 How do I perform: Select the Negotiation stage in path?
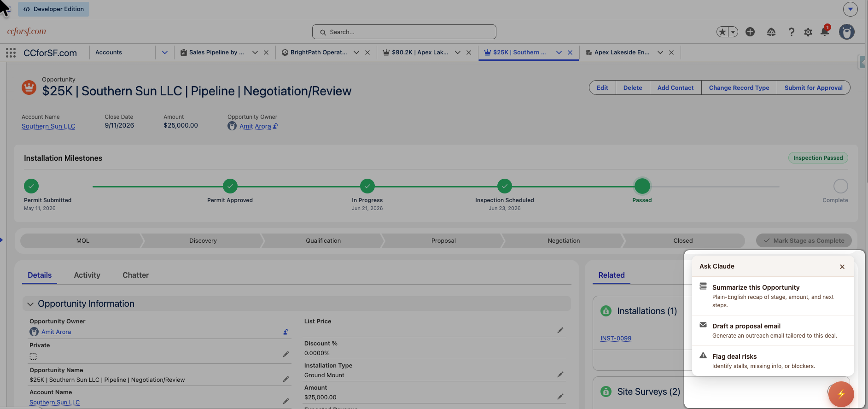click(564, 240)
